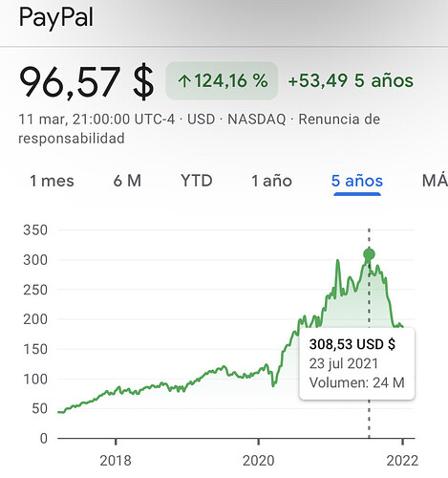This screenshot has width=448, height=478.
Task: Click the 124,16 % change badge
Action: pyautogui.click(x=222, y=81)
